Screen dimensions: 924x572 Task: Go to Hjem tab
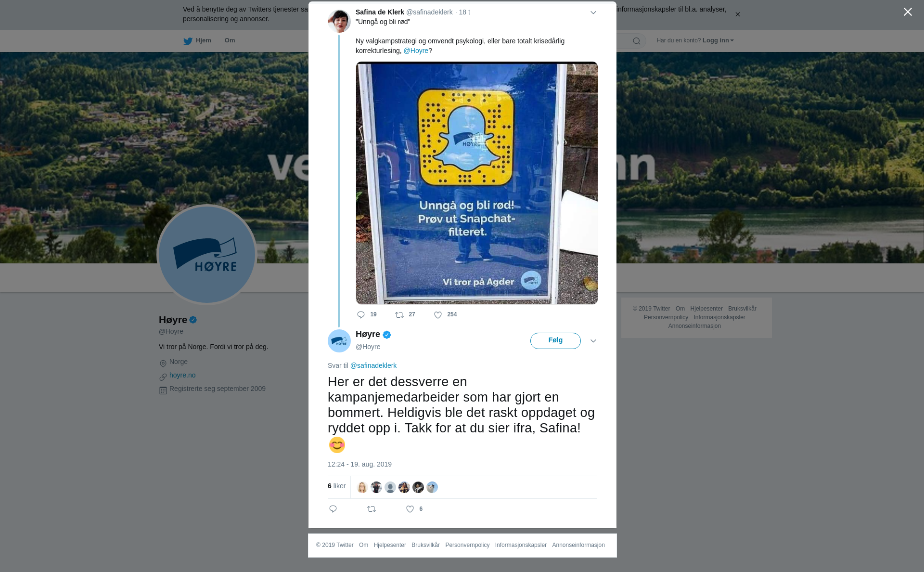coord(197,40)
